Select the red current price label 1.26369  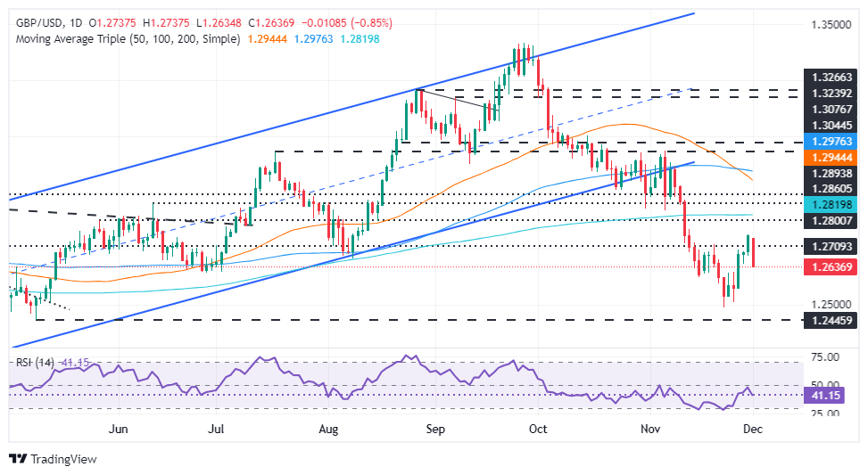pyautogui.click(x=831, y=266)
